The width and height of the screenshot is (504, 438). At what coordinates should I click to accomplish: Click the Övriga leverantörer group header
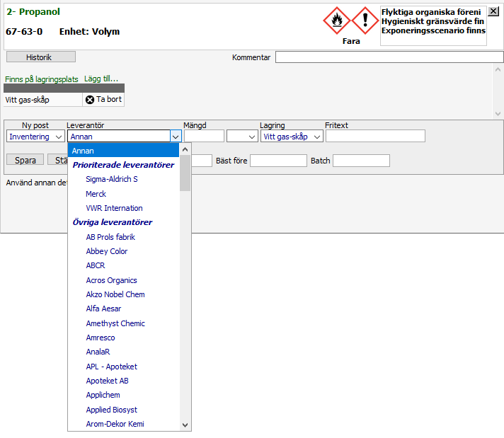pos(112,222)
